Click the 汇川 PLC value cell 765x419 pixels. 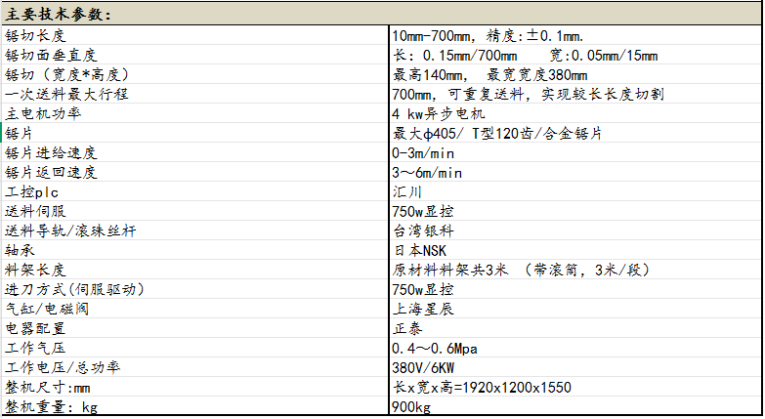[x=407, y=192]
